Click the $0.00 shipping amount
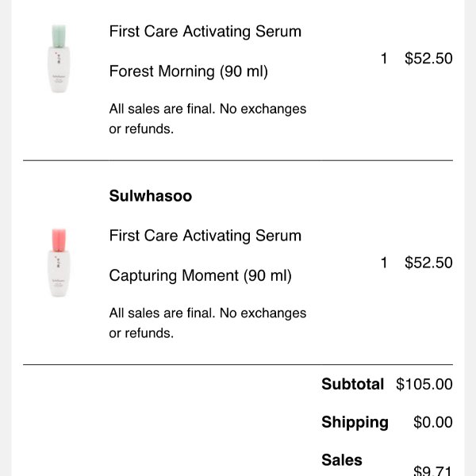This screenshot has width=476, height=476. pos(433,422)
